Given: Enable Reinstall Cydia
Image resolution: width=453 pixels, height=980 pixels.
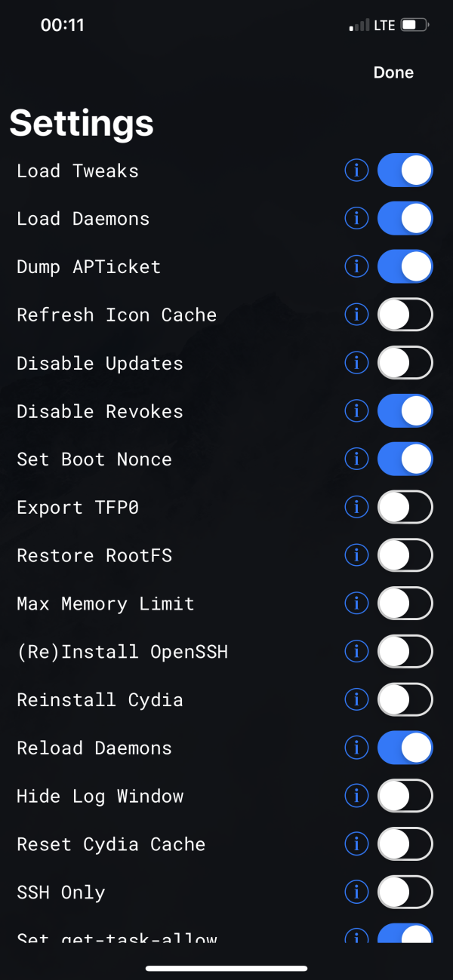Looking at the screenshot, I should click(405, 699).
